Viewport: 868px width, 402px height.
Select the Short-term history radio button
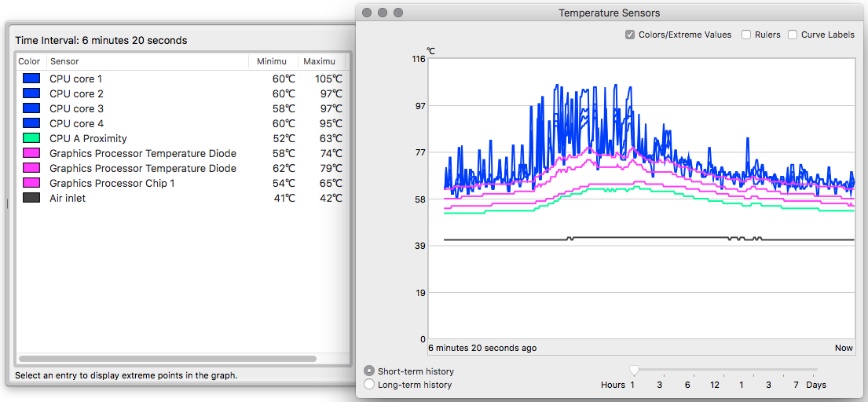click(x=369, y=371)
